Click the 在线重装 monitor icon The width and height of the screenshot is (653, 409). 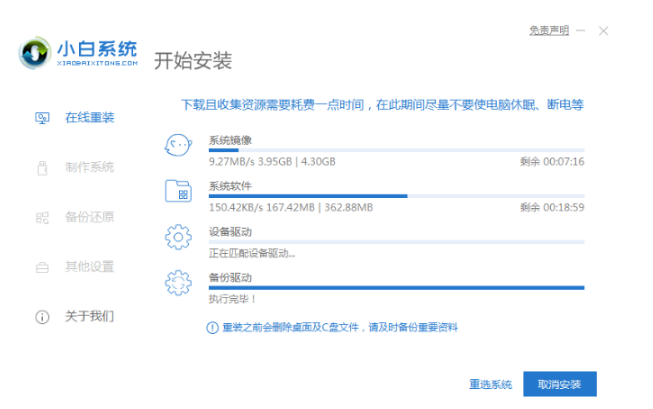(42, 118)
